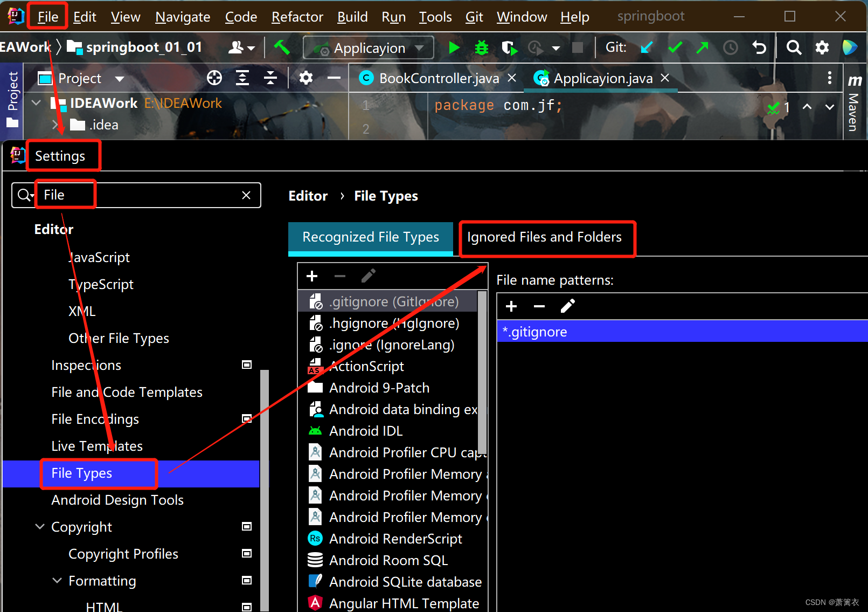Toggle the Project side tool window
Viewport: 868px width, 612px height.
(12, 100)
